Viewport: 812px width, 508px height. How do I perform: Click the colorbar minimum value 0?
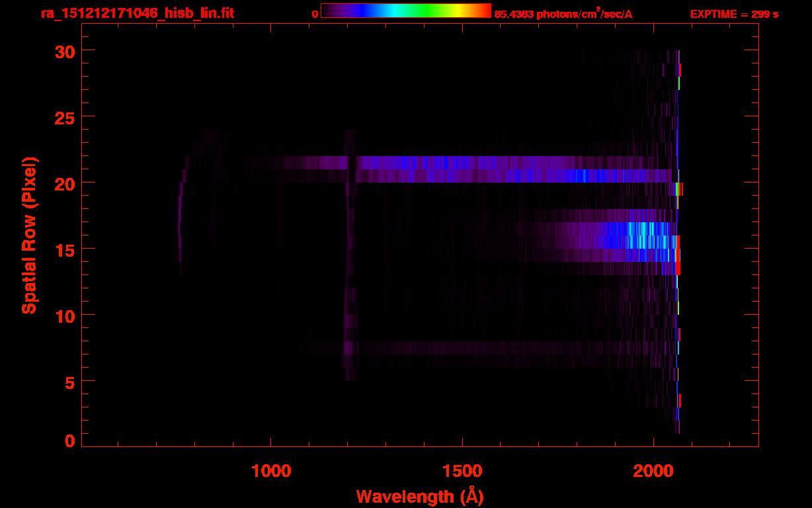[x=315, y=14]
